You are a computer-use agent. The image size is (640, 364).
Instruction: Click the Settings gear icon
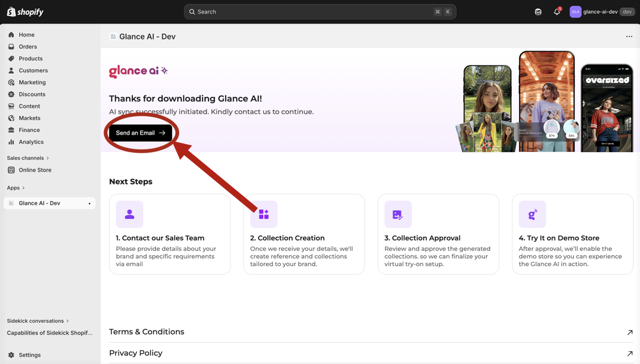click(x=11, y=355)
